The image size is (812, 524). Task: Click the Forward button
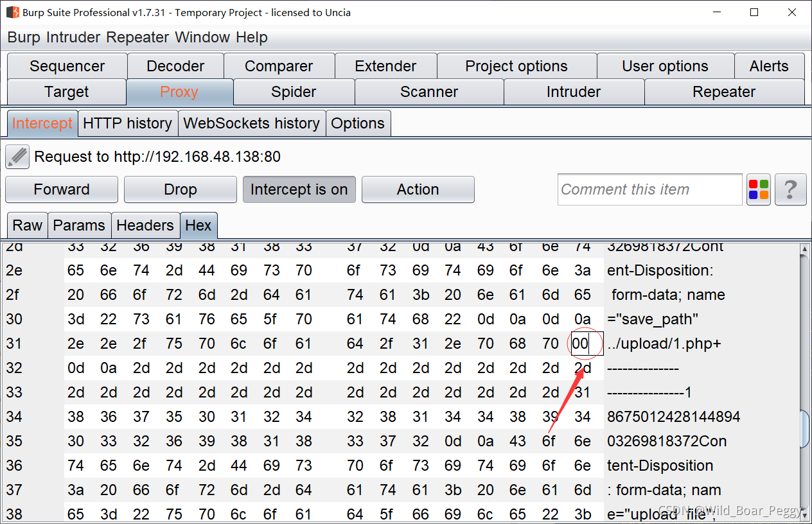click(x=62, y=189)
